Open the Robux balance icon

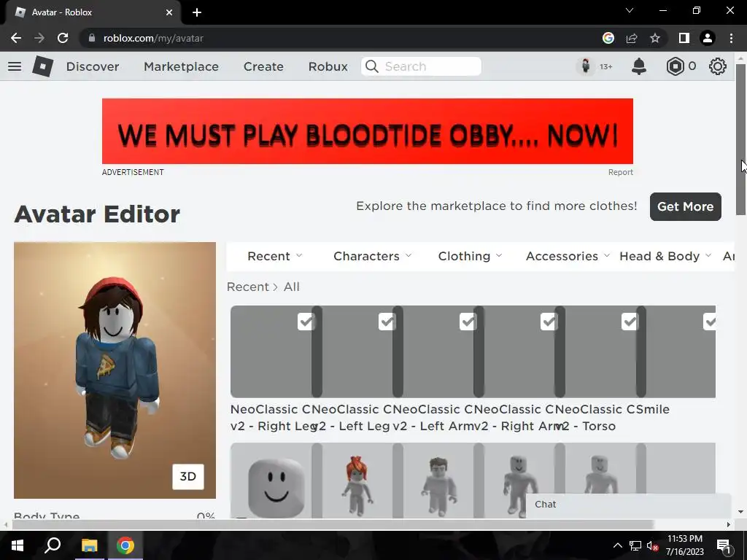click(x=675, y=66)
